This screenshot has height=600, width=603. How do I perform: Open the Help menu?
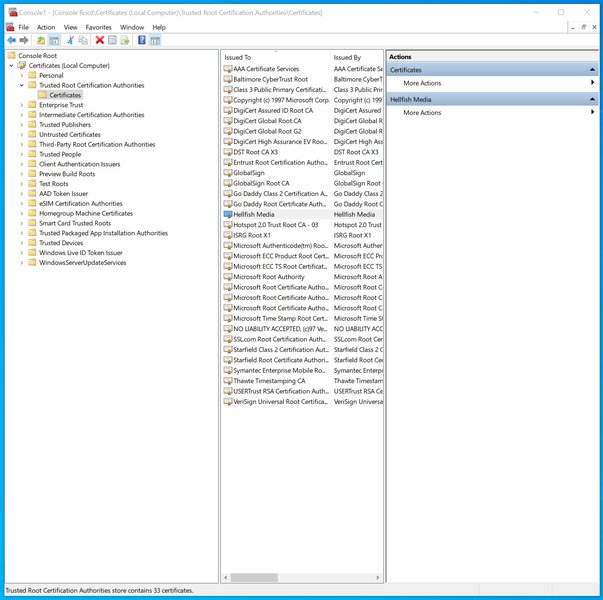coord(159,27)
